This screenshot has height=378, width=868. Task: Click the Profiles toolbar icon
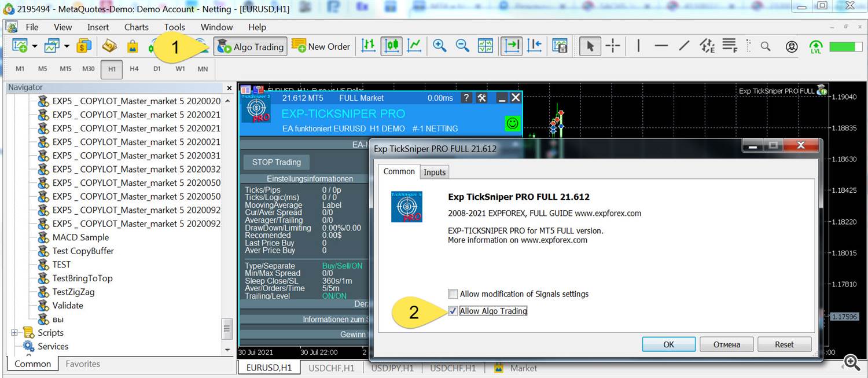pyautogui.click(x=52, y=46)
